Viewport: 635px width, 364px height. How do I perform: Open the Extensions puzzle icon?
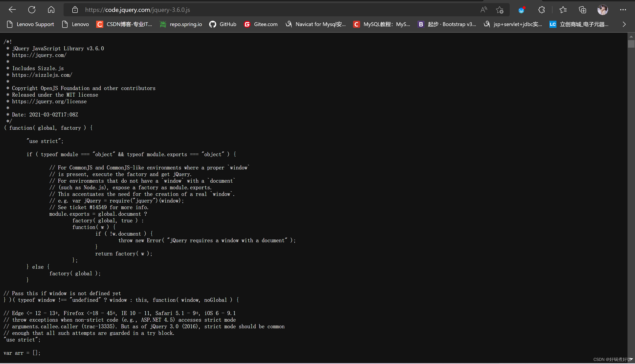541,10
